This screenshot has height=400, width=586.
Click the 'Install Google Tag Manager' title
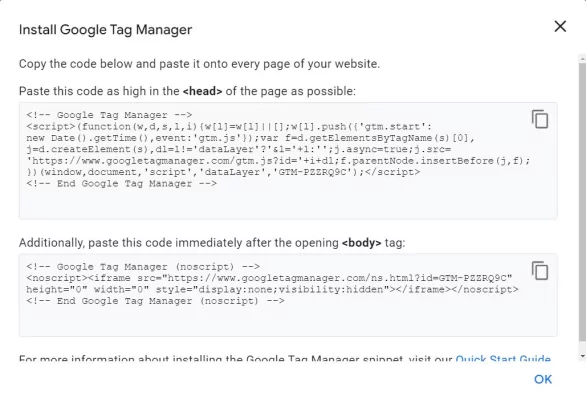coord(105,30)
